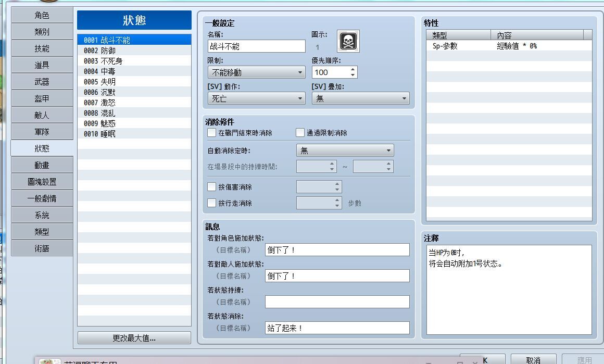Toggle 通過限制消除 checkbox
This screenshot has height=364, width=604.
[x=300, y=133]
